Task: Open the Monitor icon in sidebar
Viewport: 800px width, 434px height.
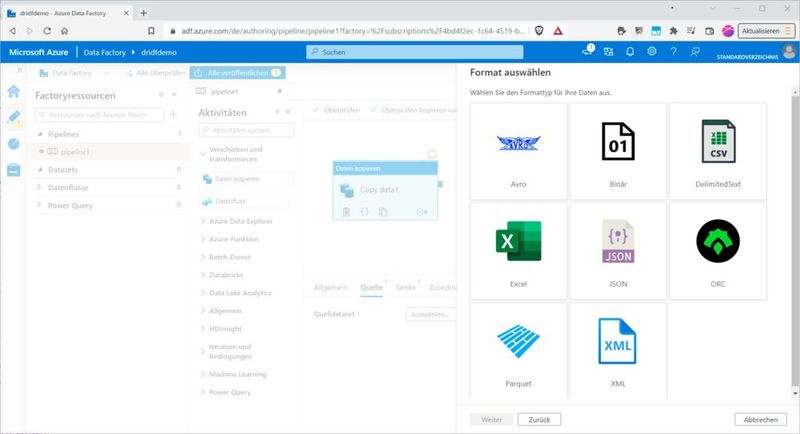Action: 14,144
